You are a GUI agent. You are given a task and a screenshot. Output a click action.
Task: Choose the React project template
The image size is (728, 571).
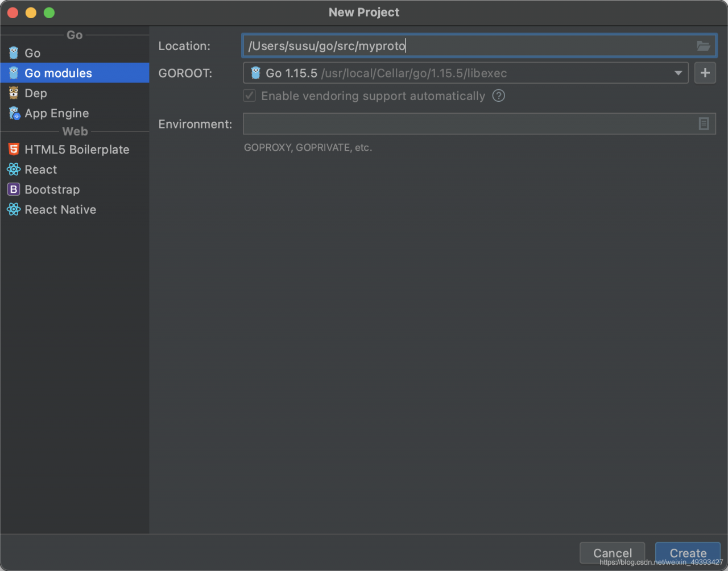75,169
